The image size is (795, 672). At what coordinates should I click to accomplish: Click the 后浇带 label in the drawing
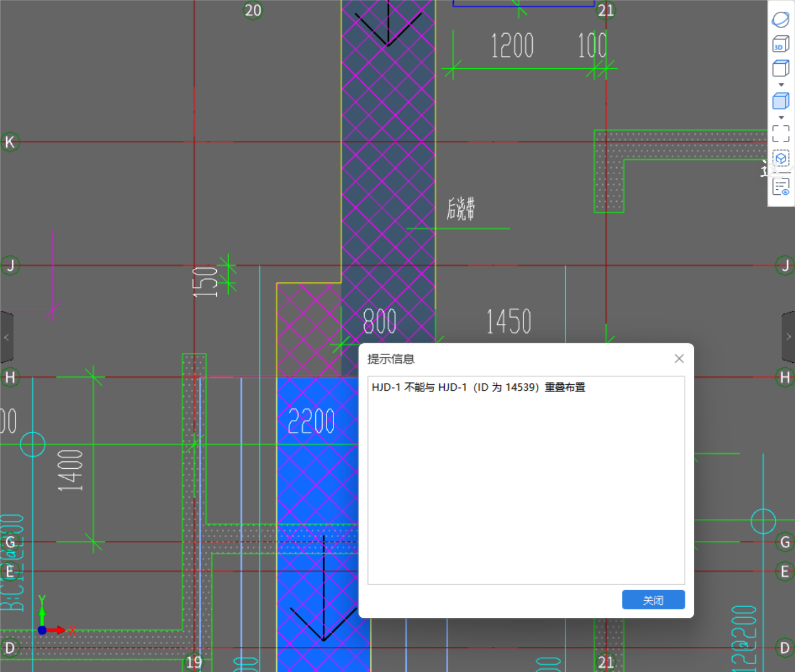(x=461, y=208)
